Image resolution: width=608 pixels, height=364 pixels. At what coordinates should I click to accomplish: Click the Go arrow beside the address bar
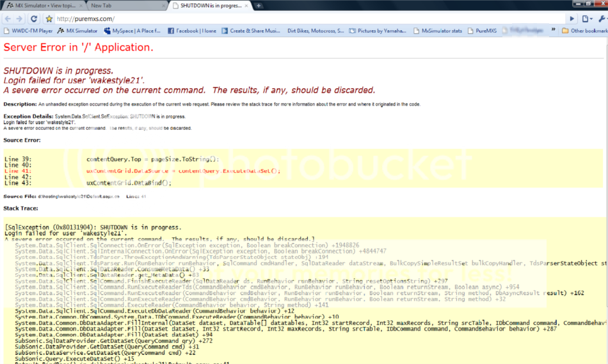(x=573, y=19)
